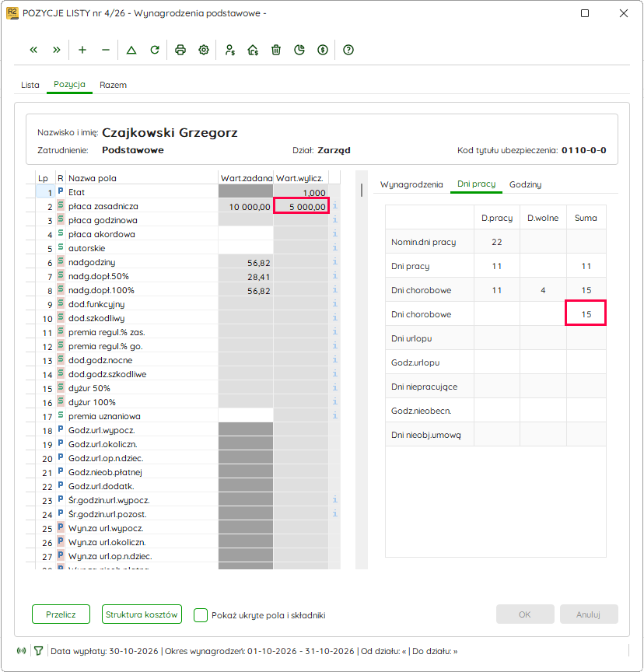The image size is (644, 672).
Task: Open settings with the gear icon
Action: (204, 50)
